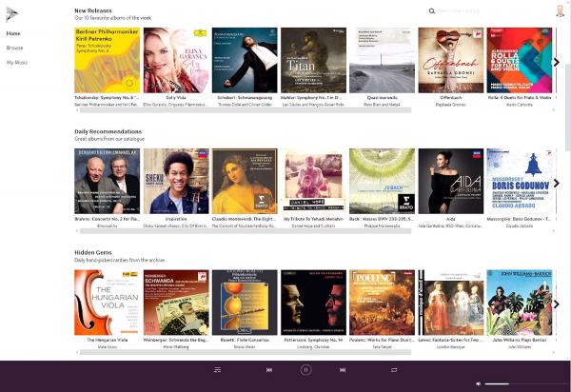Click 'Claudio Abbado' artist name
This screenshot has height=392, width=571.
point(520,225)
